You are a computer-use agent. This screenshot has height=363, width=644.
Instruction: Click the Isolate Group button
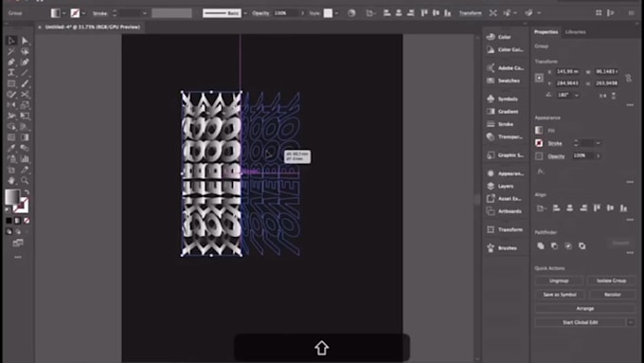pos(611,281)
